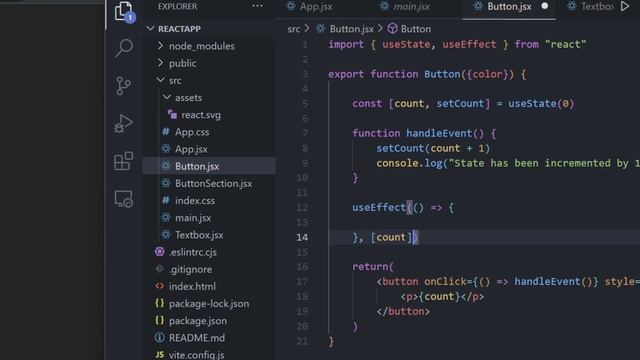Click .gitignore git icon
The height and width of the screenshot is (360, 640).
160,269
